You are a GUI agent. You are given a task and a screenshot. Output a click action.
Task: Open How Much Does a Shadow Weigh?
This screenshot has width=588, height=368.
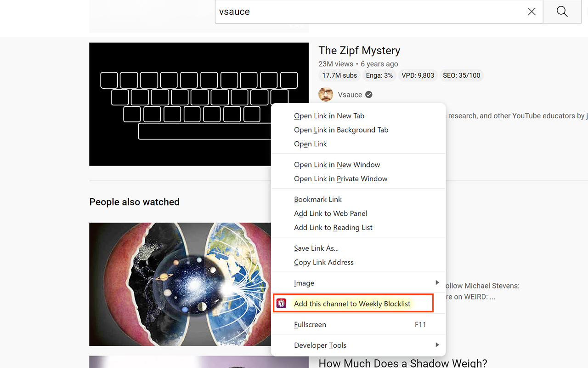(x=403, y=363)
